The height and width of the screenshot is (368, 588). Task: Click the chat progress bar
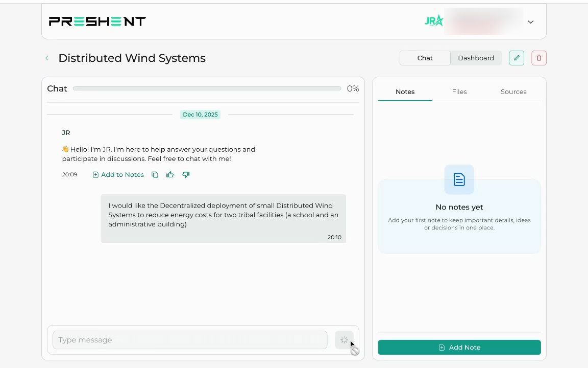pyautogui.click(x=207, y=88)
